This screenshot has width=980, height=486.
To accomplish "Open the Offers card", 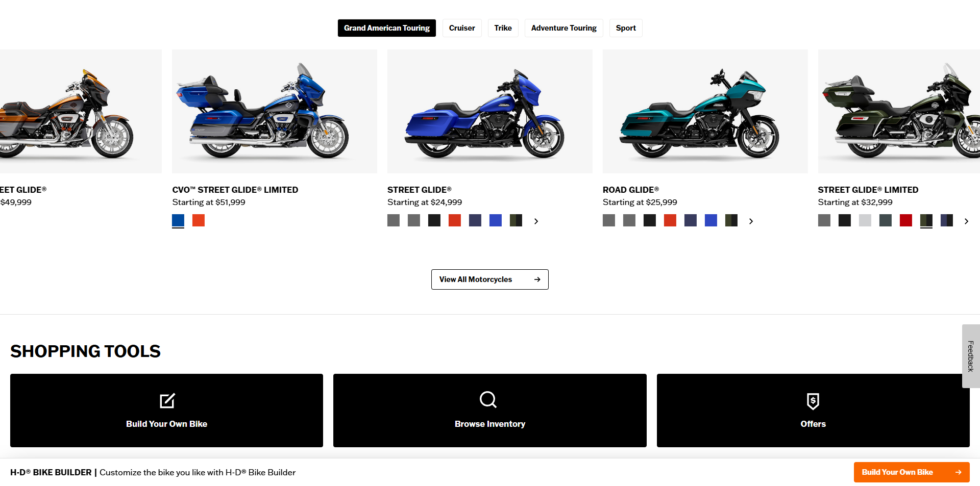I will pos(813,411).
